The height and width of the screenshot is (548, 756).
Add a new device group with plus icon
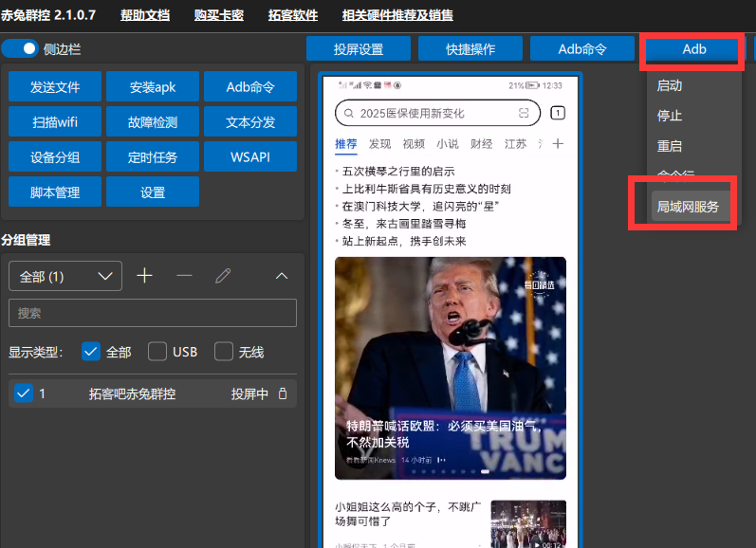tap(144, 276)
